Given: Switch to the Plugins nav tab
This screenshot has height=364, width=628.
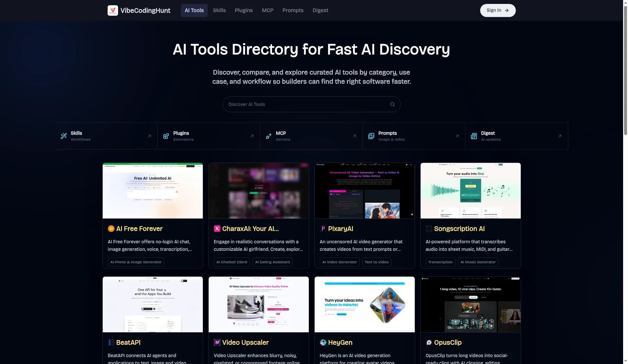Looking at the screenshot, I should tap(244, 10).
